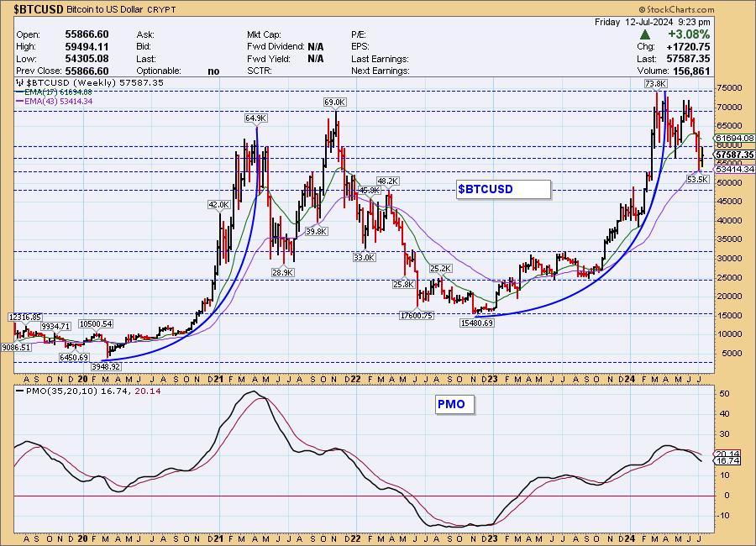756x546 pixels.
Task: Click the 73.8K peak label
Action: (655, 84)
